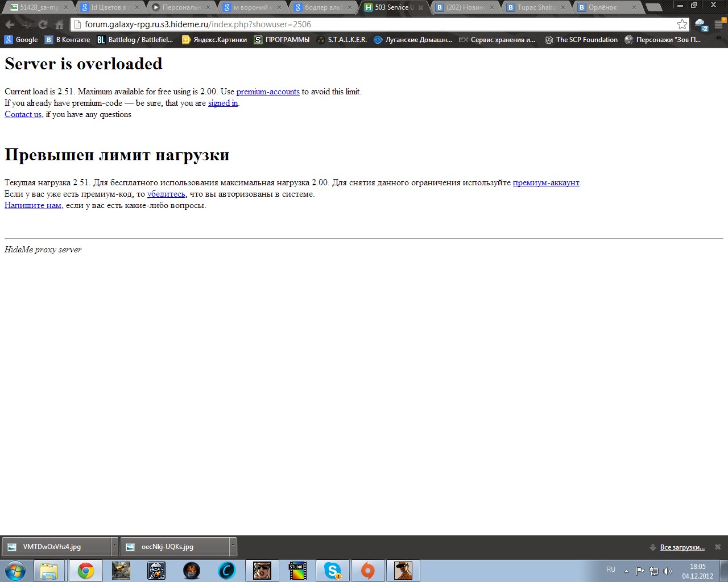The width and height of the screenshot is (728, 582).
Task: Open the new tab button
Action: [655, 7]
